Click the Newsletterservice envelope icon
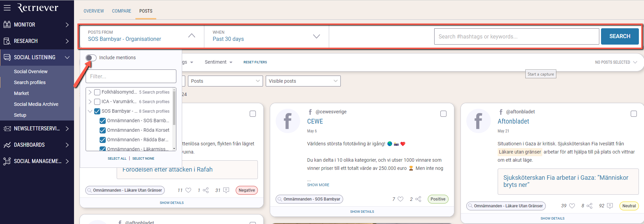The height and width of the screenshot is (224, 644). pos(7,128)
